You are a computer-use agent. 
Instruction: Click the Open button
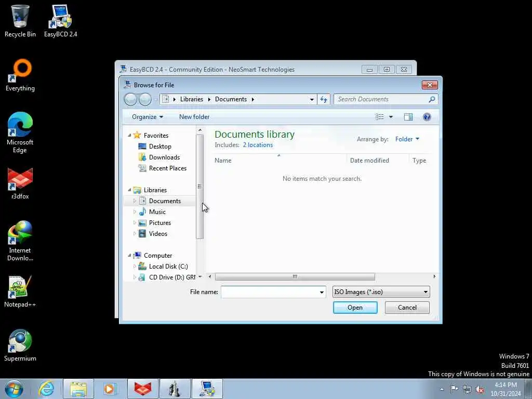(355, 308)
